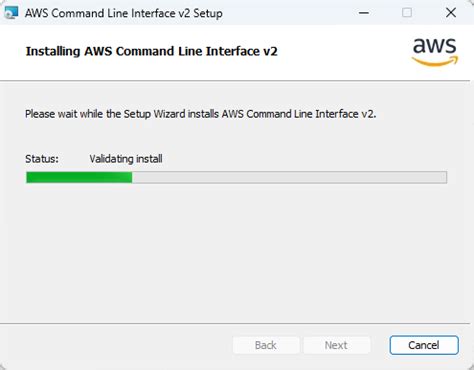474x370 pixels.
Task: Click the white header banner beside the heading
Action: pyautogui.click(x=343, y=52)
